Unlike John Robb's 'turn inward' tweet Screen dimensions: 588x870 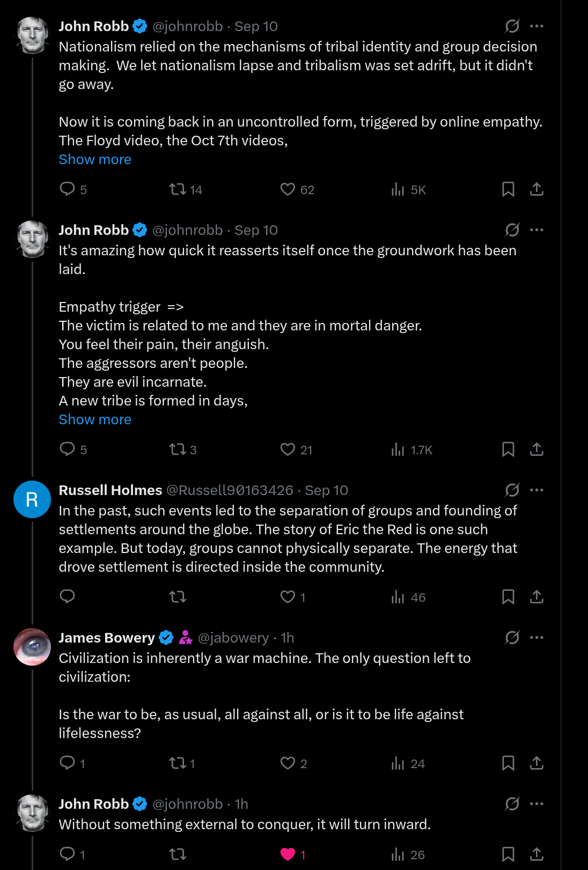click(x=288, y=854)
